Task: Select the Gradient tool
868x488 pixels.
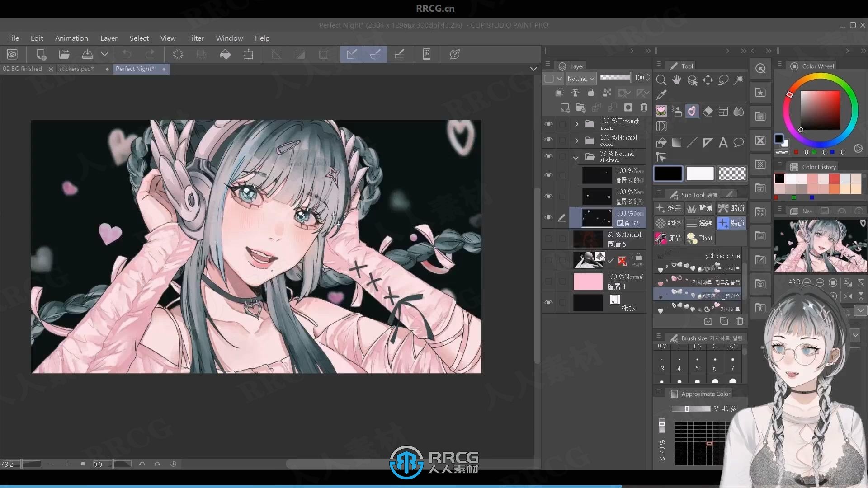Action: click(676, 143)
